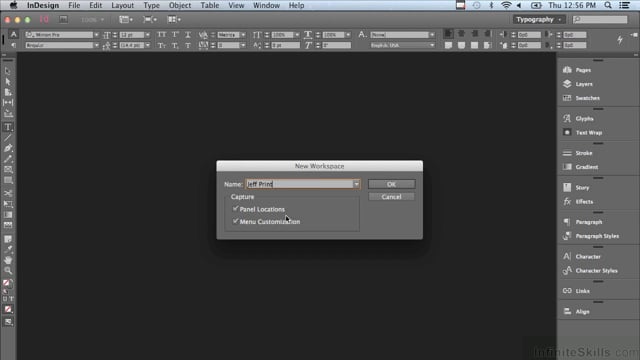640x360 pixels.
Task: Select the Eyedropper tool
Action: click(8, 249)
